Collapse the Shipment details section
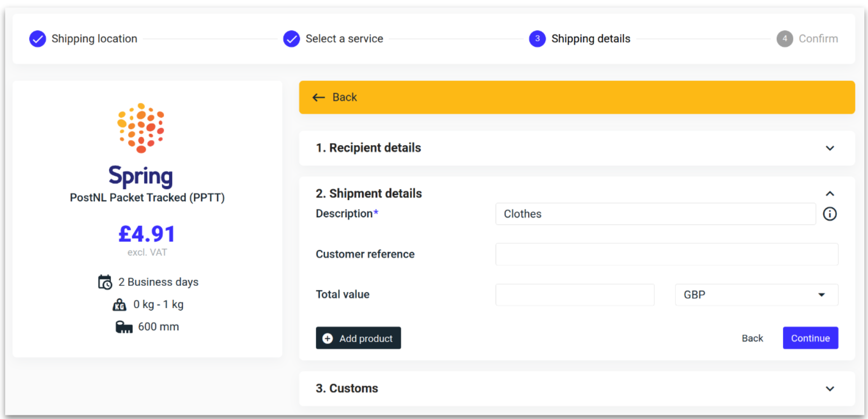 click(830, 193)
